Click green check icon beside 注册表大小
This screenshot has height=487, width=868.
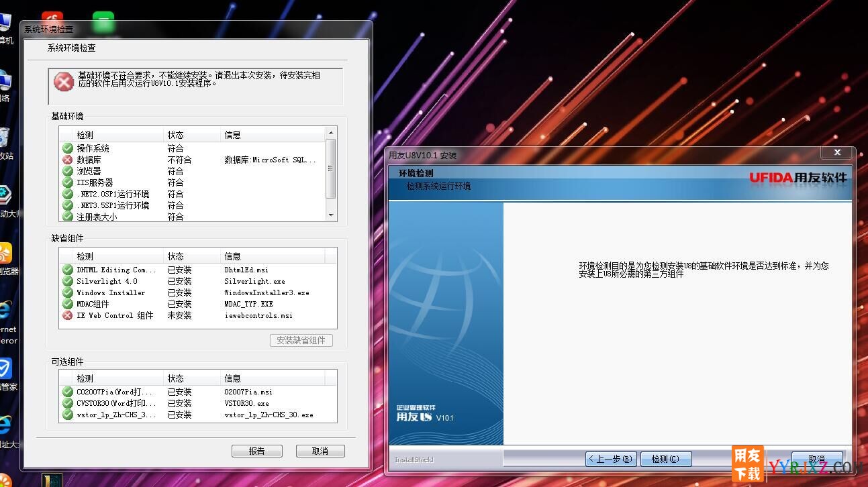[x=68, y=217]
